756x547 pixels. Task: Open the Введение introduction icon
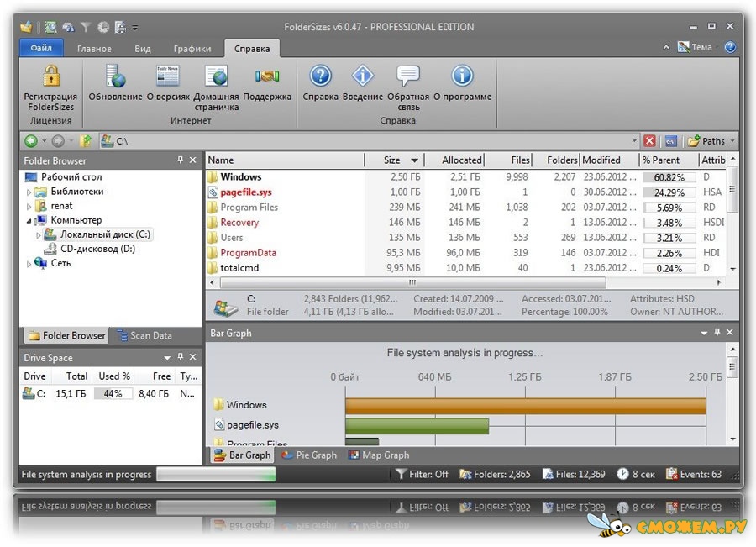point(363,76)
